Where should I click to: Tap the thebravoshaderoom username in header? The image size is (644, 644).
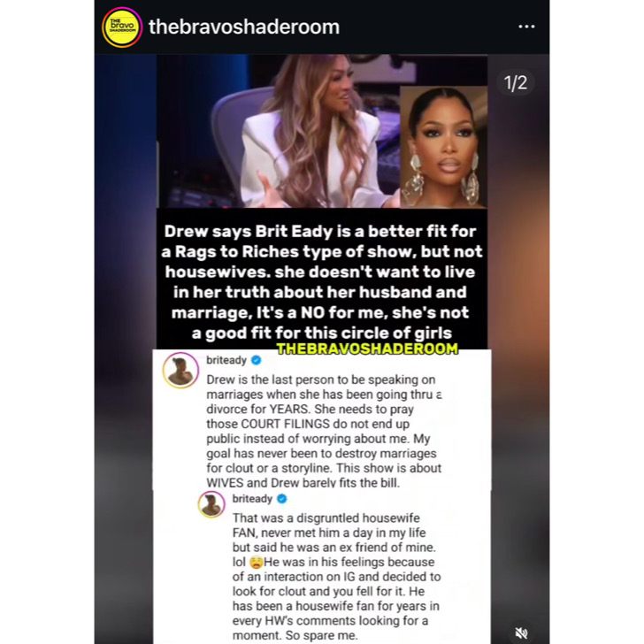click(244, 27)
